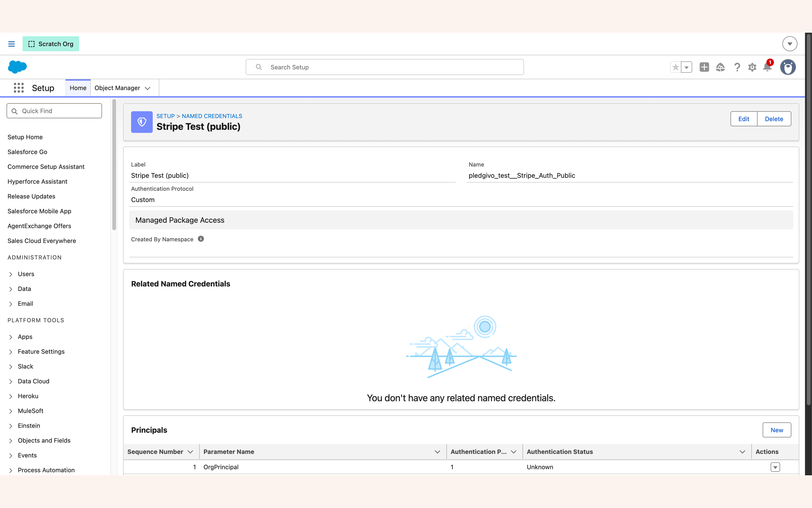Open Salesforce Mobile App
Screen dimensions: 812x508
pos(39,211)
